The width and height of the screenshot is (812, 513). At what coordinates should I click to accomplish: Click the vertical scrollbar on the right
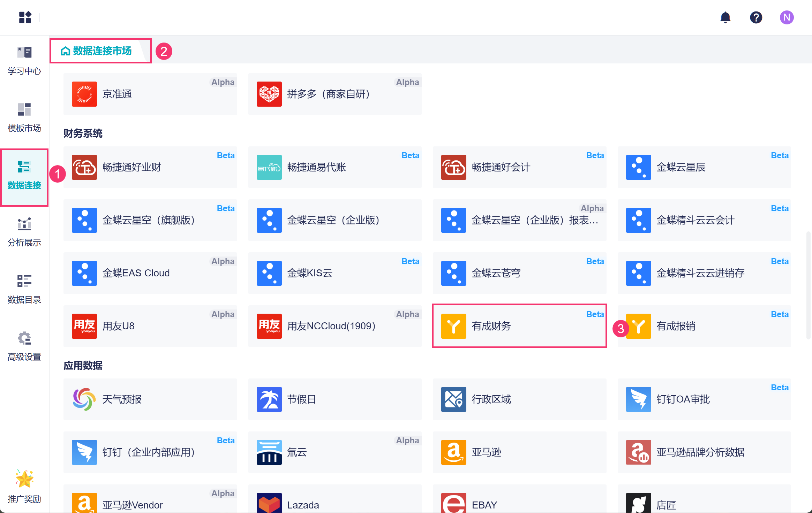(808, 285)
